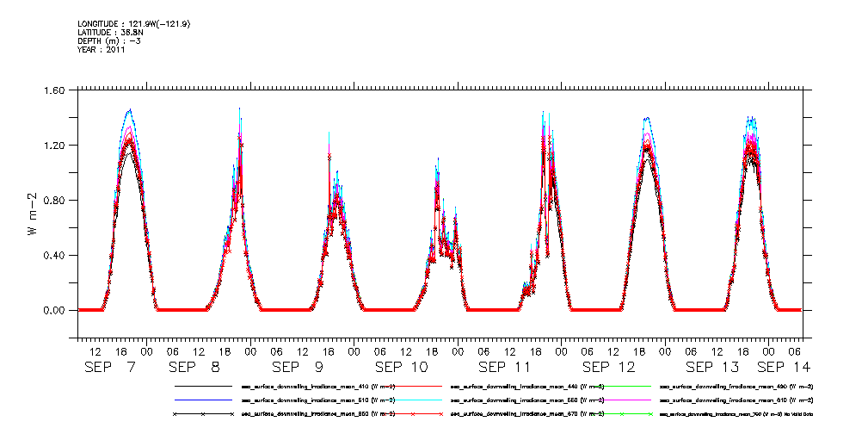Click the magenta legend line for irradiance 610

coord(621,400)
